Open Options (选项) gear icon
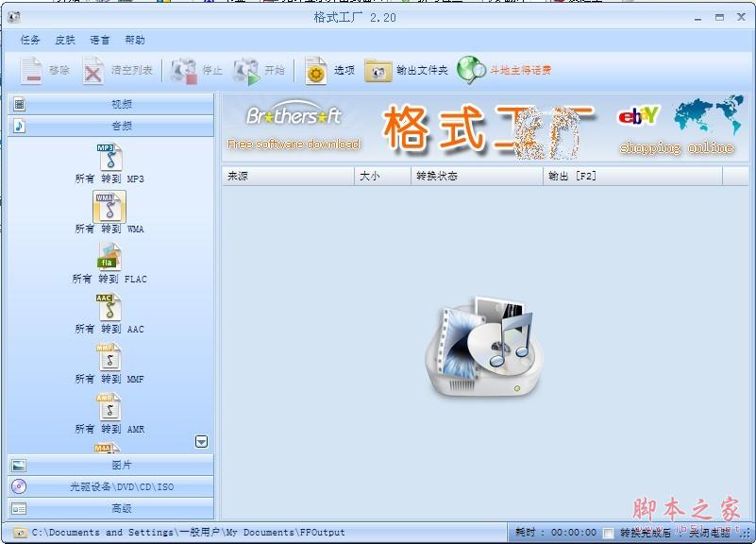The height and width of the screenshot is (544, 756). [x=316, y=71]
